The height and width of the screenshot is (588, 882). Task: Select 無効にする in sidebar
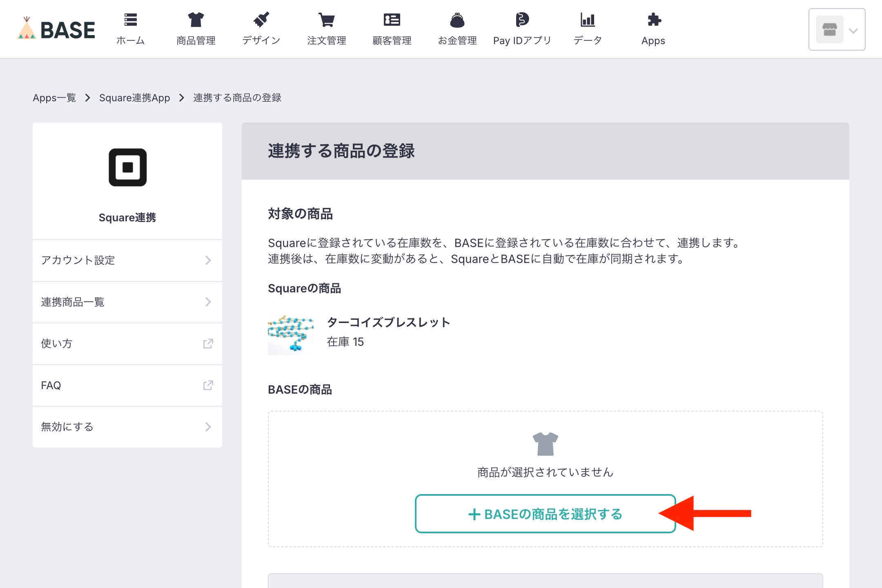127,427
